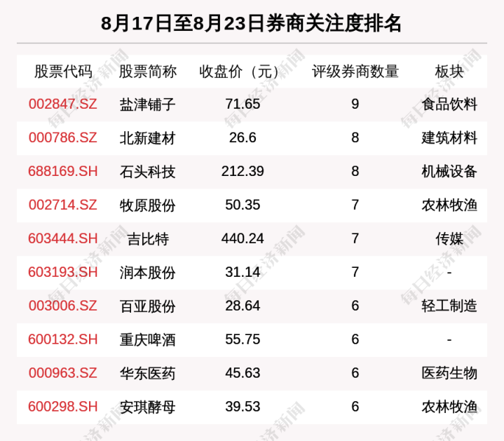Click broker count 6 for 百亚股份
The image size is (504, 441).
coord(355,306)
